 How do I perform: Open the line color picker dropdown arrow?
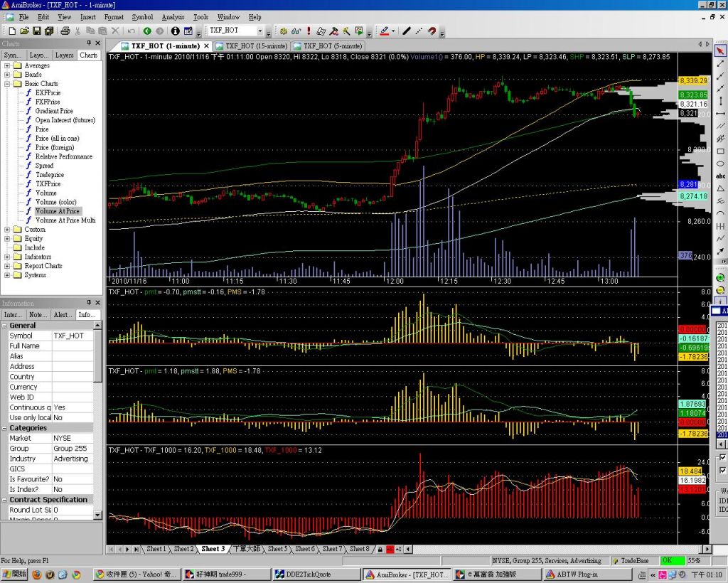pos(393,31)
